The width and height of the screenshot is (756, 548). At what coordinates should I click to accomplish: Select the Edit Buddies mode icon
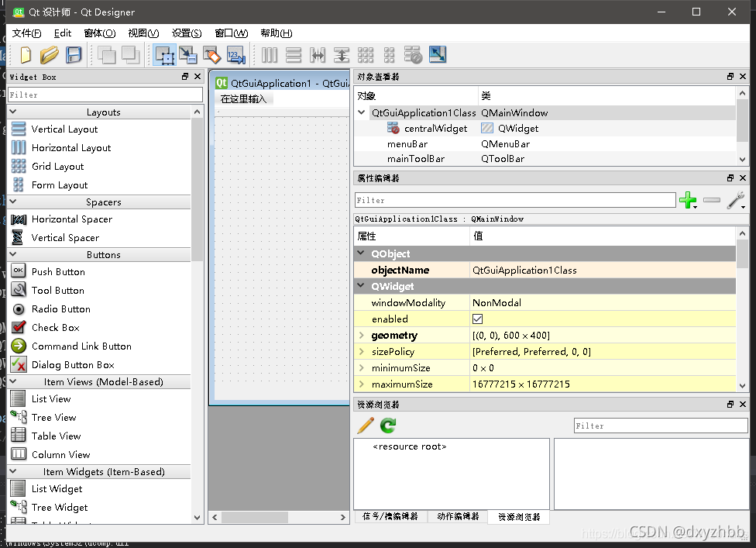click(212, 55)
